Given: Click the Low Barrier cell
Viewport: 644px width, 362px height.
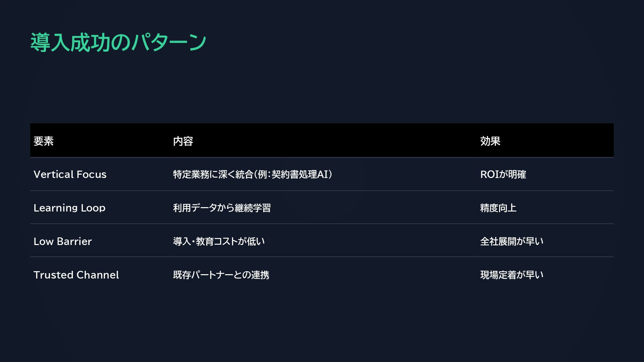Looking at the screenshot, I should point(62,241).
